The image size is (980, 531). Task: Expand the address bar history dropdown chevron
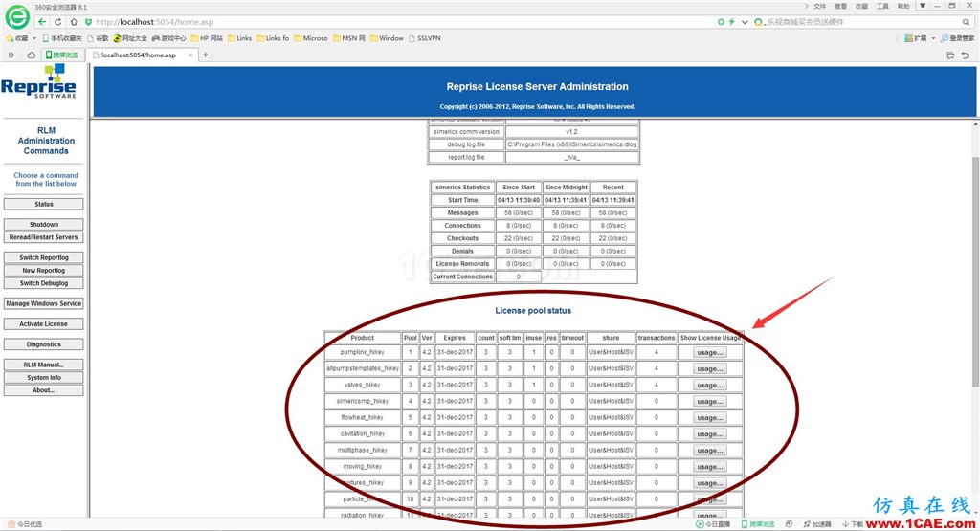click(745, 22)
